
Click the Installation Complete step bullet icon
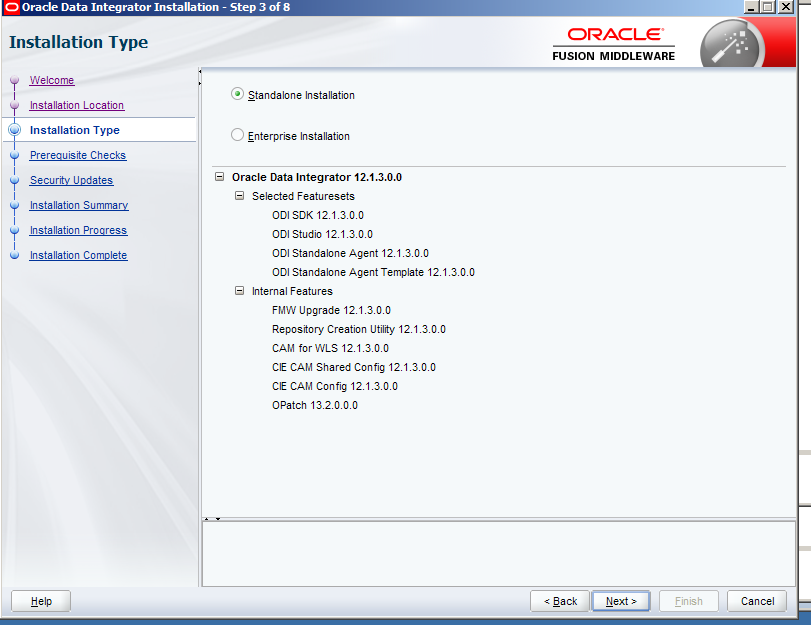point(14,256)
